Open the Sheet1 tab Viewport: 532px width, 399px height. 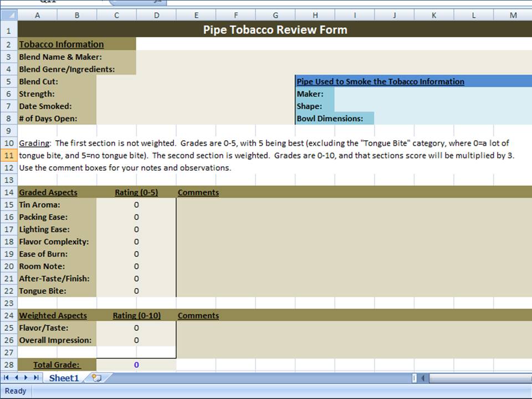[x=64, y=378]
